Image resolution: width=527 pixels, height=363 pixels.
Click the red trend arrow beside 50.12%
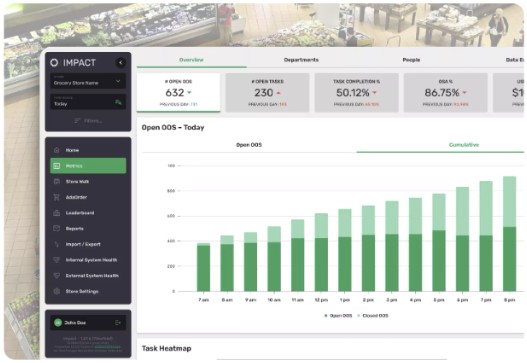point(374,92)
